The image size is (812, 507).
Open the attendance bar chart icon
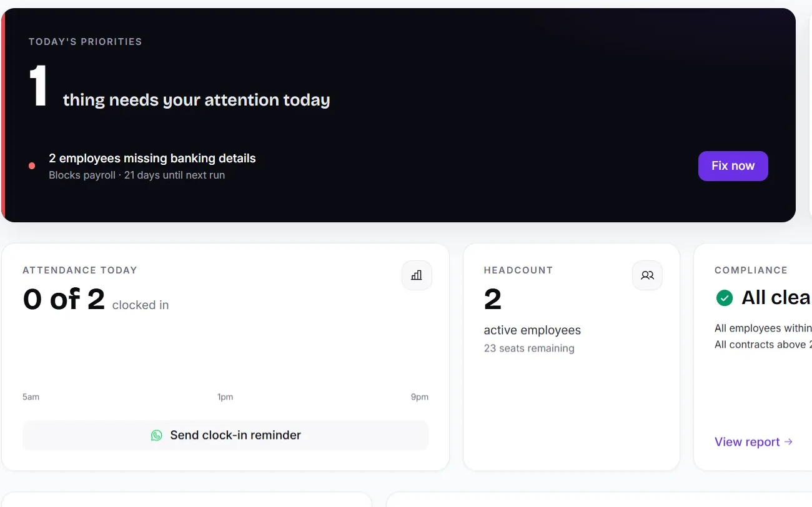[x=417, y=275]
